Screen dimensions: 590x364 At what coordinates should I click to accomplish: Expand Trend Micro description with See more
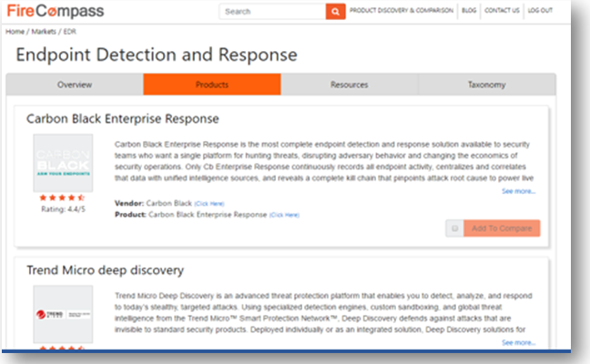coord(518,343)
